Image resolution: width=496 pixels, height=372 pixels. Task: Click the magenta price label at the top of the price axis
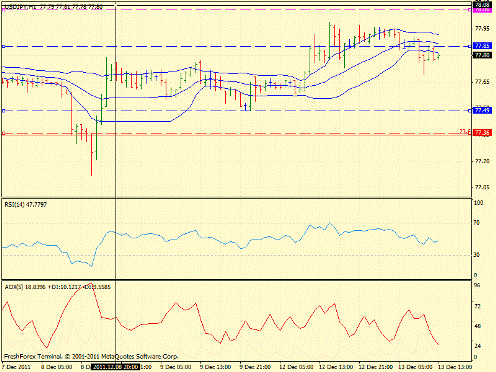click(482, 10)
